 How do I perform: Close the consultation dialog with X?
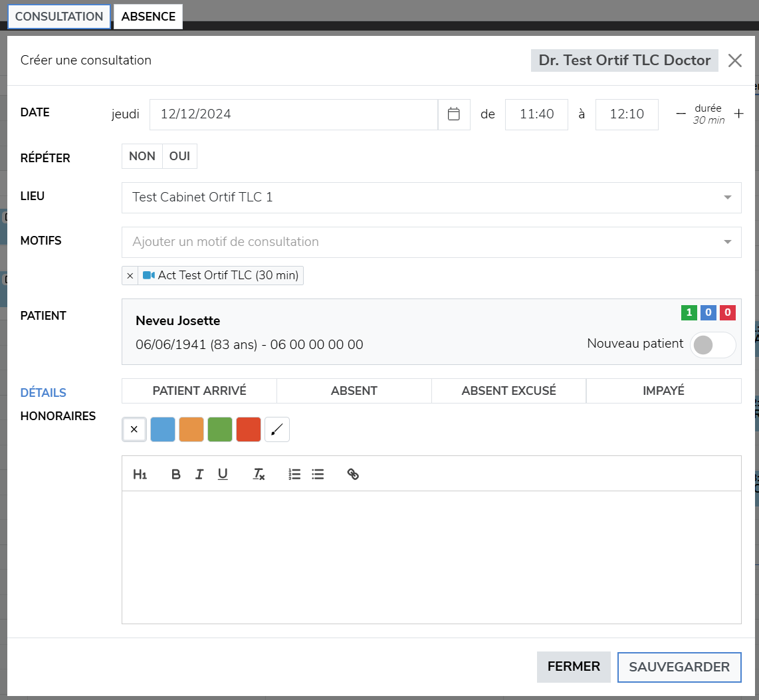pos(735,60)
